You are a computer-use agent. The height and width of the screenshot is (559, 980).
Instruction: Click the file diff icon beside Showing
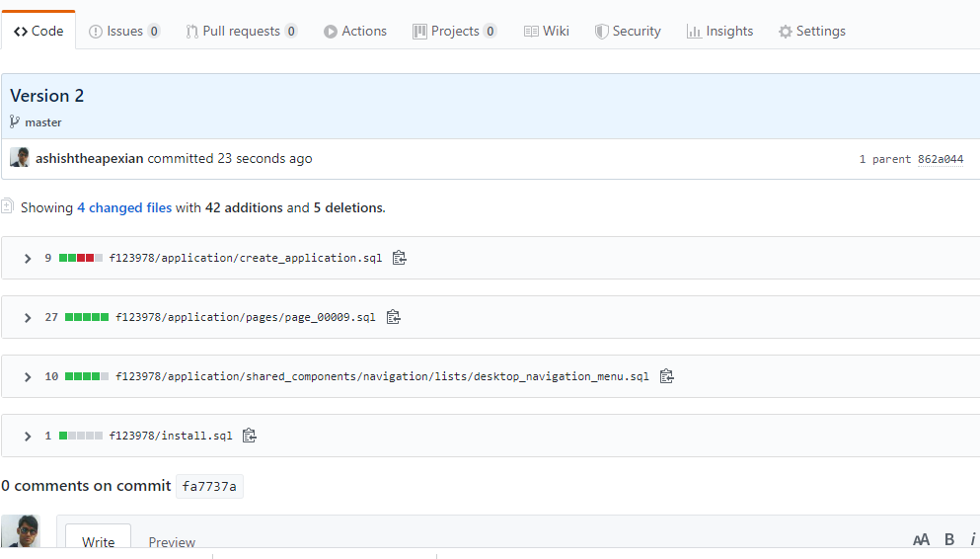[x=7, y=206]
